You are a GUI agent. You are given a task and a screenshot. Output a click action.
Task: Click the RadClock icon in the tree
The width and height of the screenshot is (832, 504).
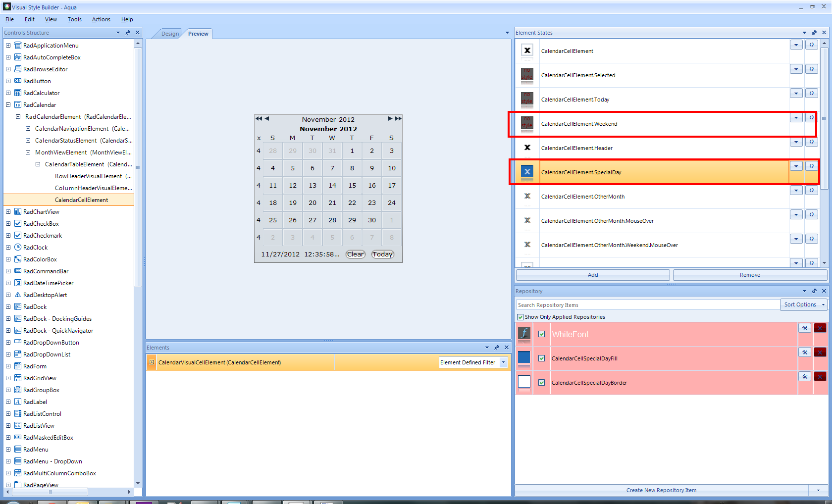click(18, 247)
